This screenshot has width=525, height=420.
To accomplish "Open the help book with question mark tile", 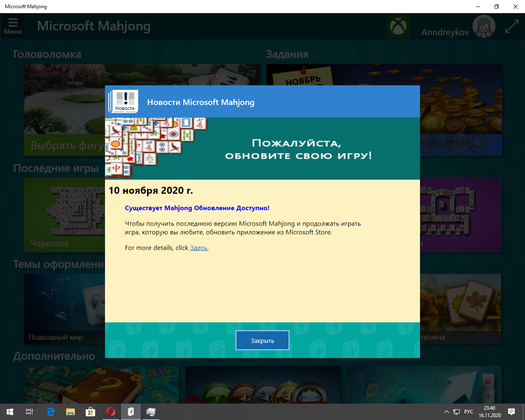I will click(x=101, y=385).
